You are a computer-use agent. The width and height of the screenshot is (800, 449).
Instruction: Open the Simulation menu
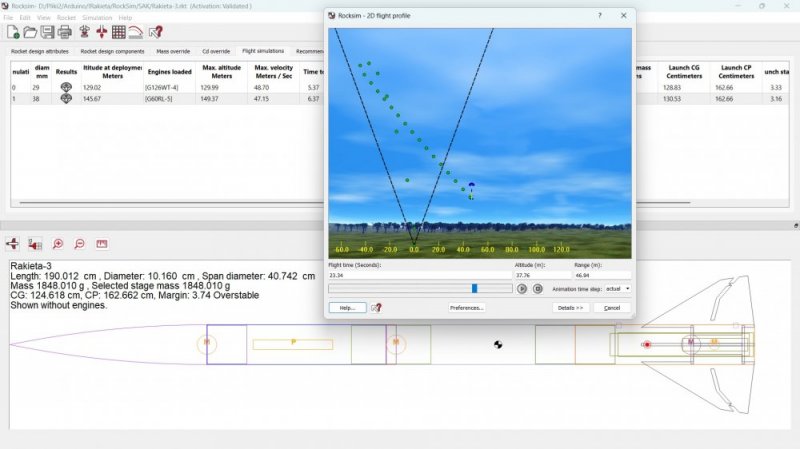coord(97,18)
